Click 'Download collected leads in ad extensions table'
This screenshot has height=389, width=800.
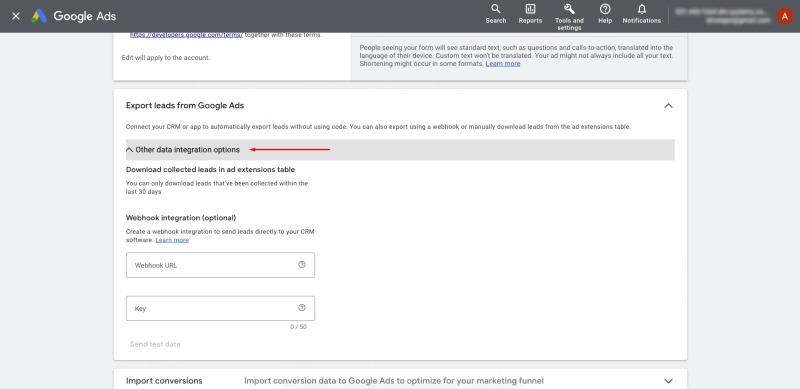tap(210, 169)
